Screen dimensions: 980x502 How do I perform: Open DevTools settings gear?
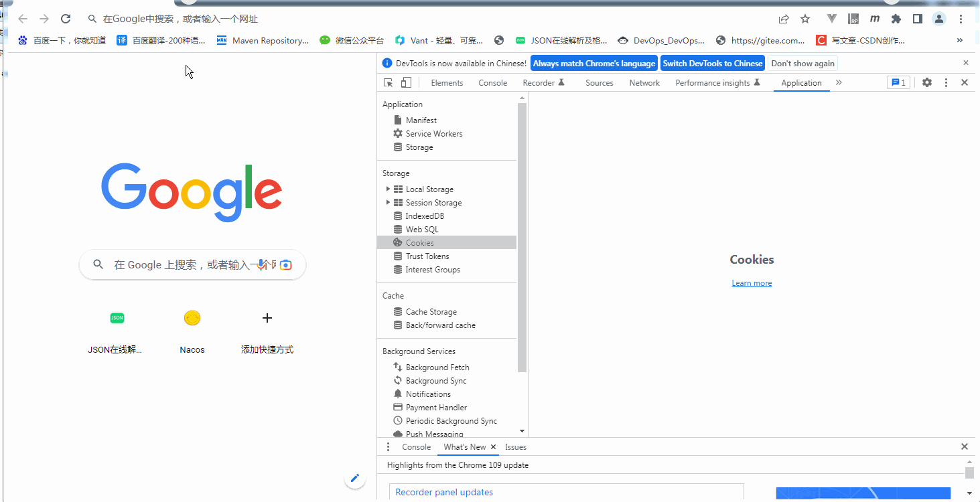(927, 83)
